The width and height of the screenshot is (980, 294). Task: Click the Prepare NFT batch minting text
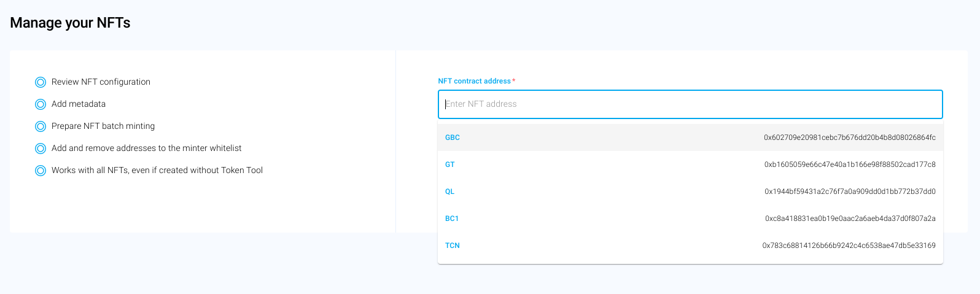pyautogui.click(x=103, y=126)
